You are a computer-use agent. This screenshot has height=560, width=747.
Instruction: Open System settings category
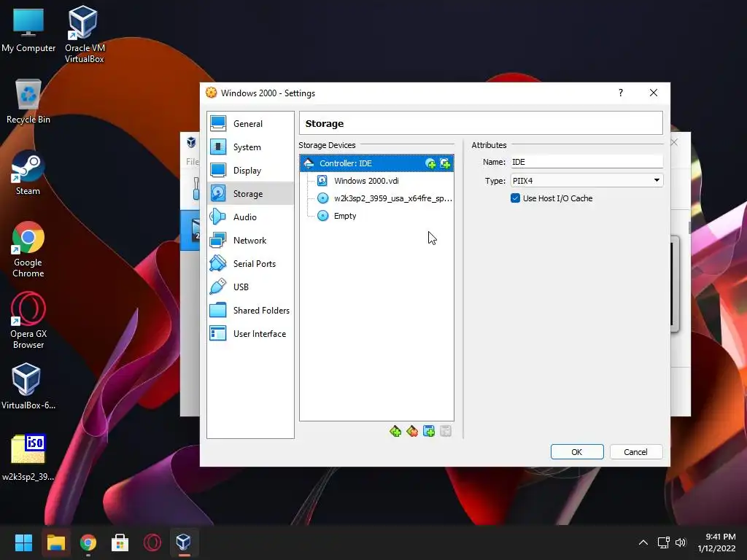(251, 147)
